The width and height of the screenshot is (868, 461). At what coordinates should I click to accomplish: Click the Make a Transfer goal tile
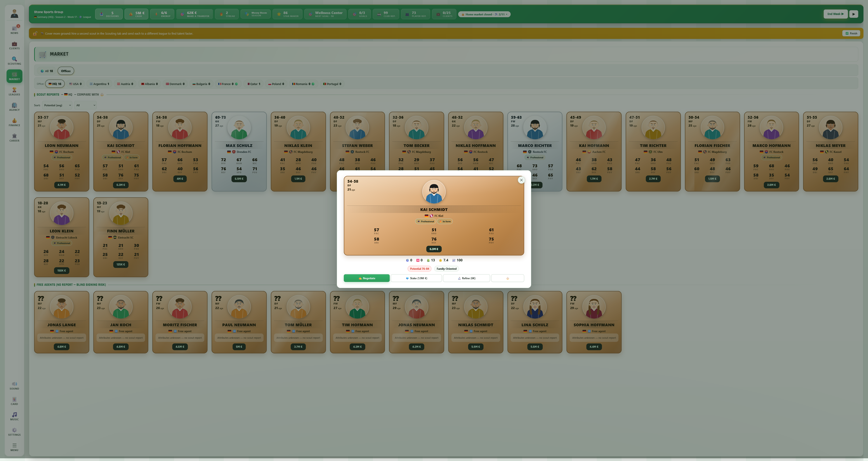click(194, 14)
